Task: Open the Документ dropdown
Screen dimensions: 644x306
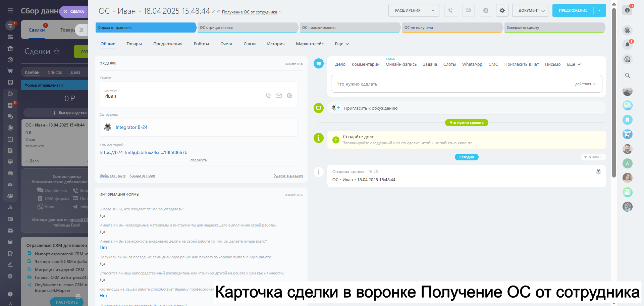Action: (x=530, y=10)
